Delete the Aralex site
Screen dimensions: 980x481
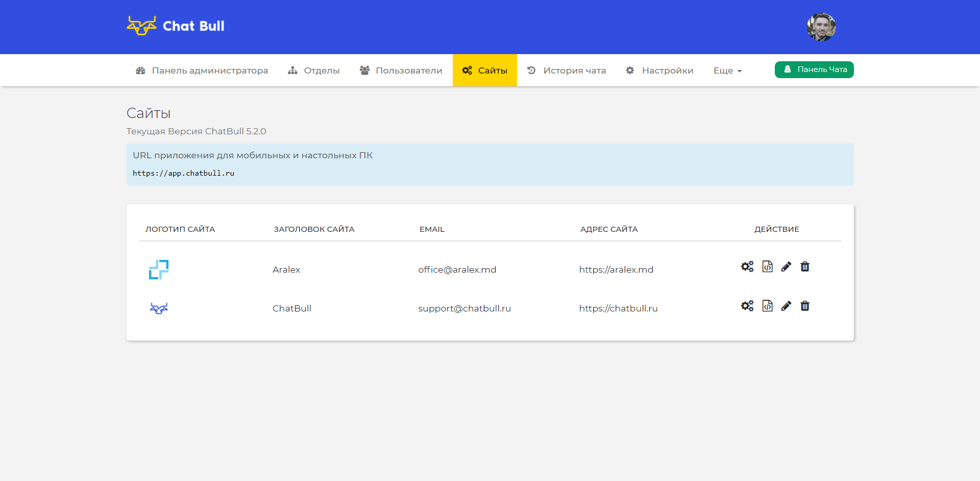point(805,267)
